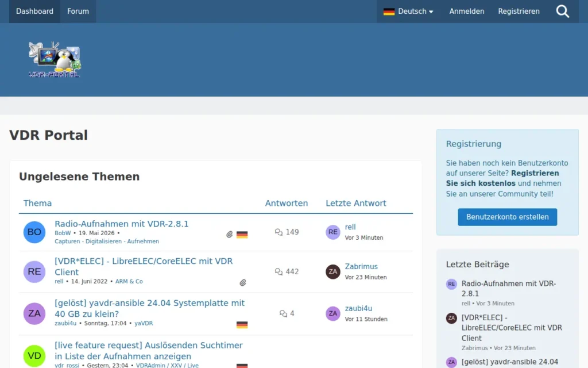Click 'Vor 11 Stunden' timestamp
Image resolution: width=588 pixels, height=368 pixels.
[x=366, y=319]
